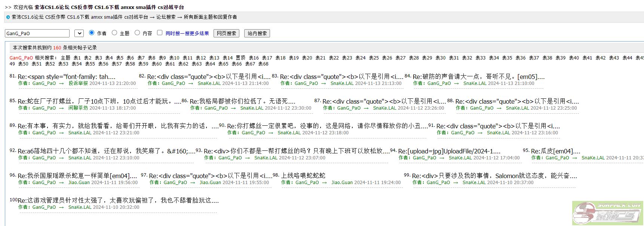Open result 99 Re:<div>只要涉及我的事情
The width and height of the screenshot is (644, 226).
pyautogui.click(x=494, y=176)
